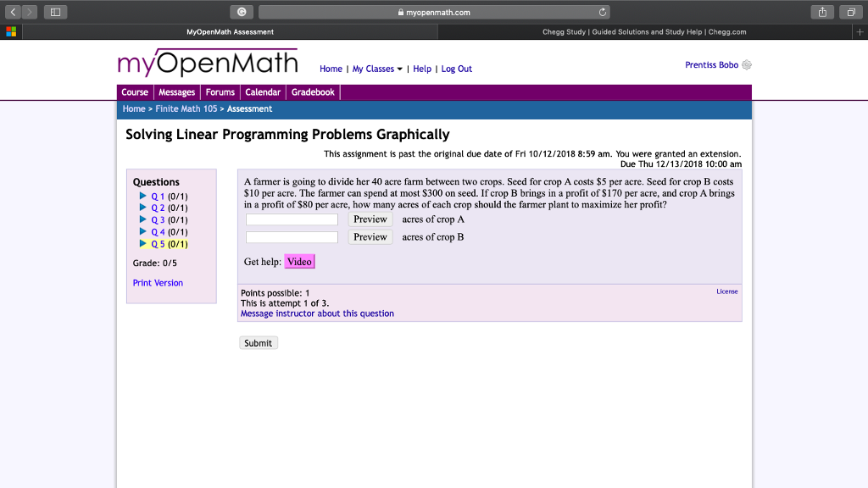
Task: Click the privacy shield icon near address bar
Action: tap(240, 12)
